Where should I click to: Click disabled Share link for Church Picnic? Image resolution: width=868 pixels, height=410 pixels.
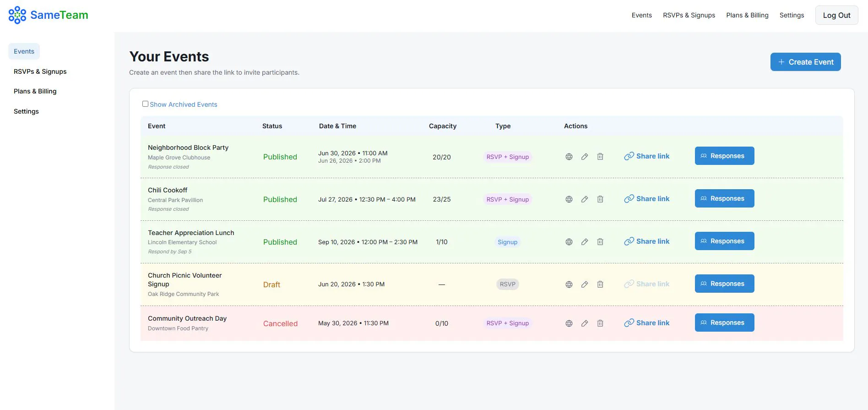646,284
